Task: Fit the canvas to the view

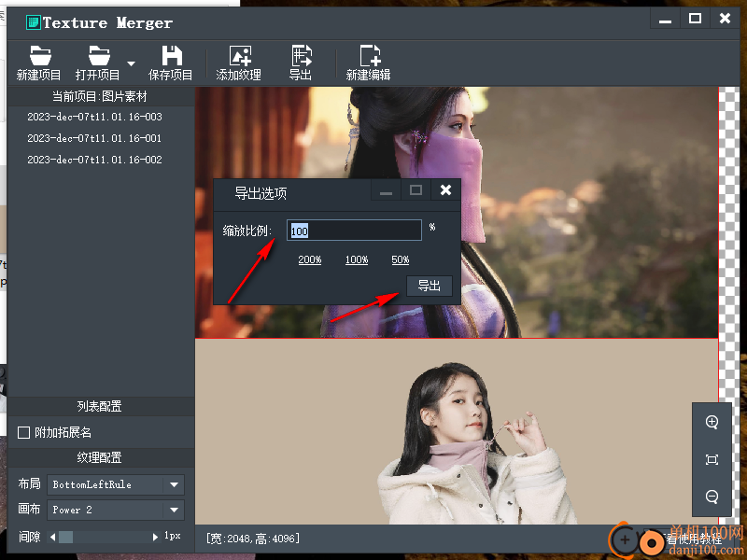Action: tap(712, 459)
